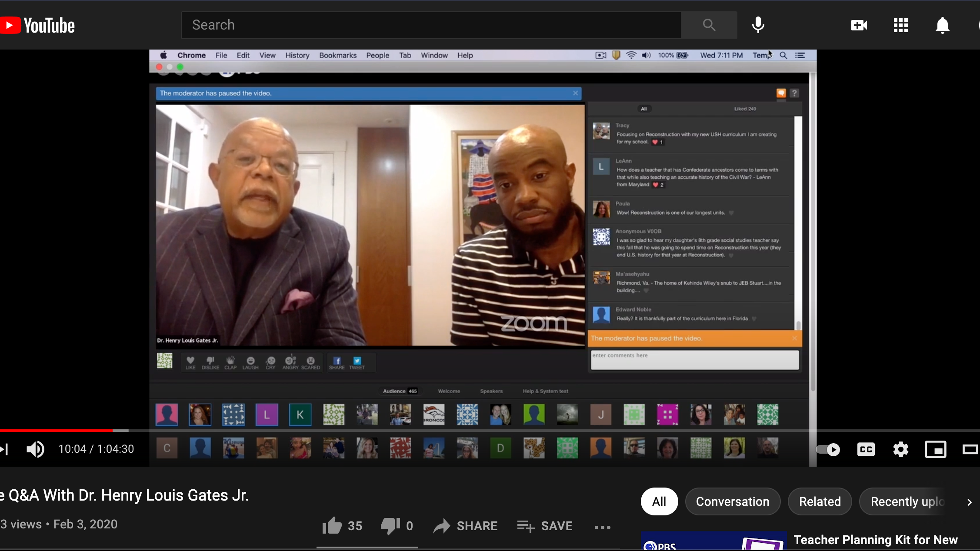The image size is (980, 551).
Task: Like the video with thumbs up
Action: tap(332, 526)
